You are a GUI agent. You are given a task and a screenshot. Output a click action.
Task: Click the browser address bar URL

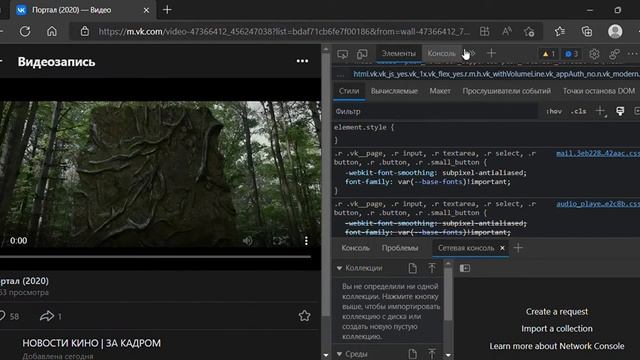[284, 31]
